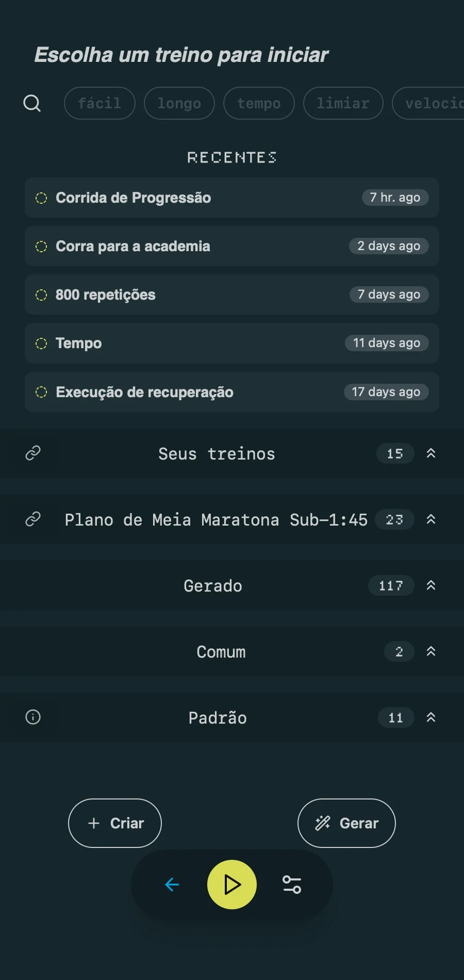This screenshot has height=980, width=464.
Task: Toggle the longo filter chip
Action: pos(179,103)
